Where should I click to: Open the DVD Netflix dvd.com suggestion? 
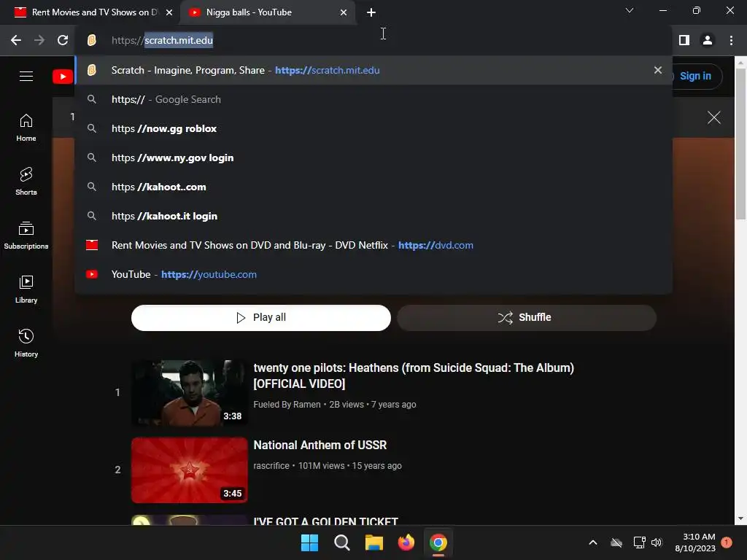click(373, 245)
